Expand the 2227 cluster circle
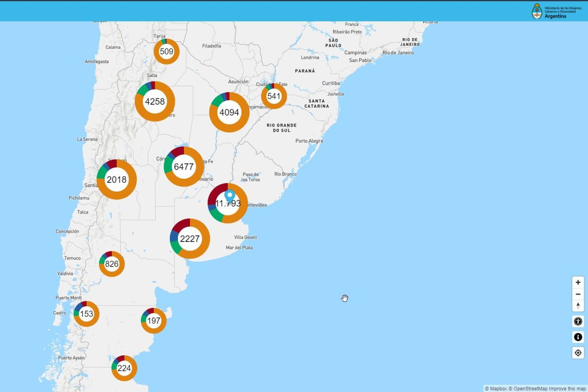The image size is (588, 392). point(190,239)
